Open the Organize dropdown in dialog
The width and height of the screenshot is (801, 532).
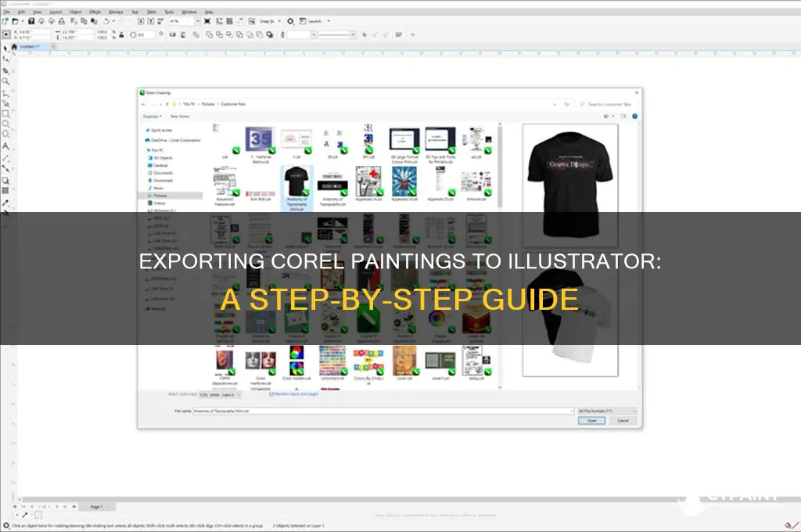153,117
